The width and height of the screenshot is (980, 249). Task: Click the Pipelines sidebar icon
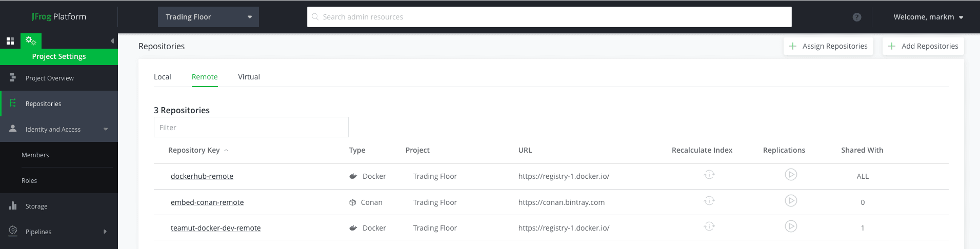[x=13, y=231]
